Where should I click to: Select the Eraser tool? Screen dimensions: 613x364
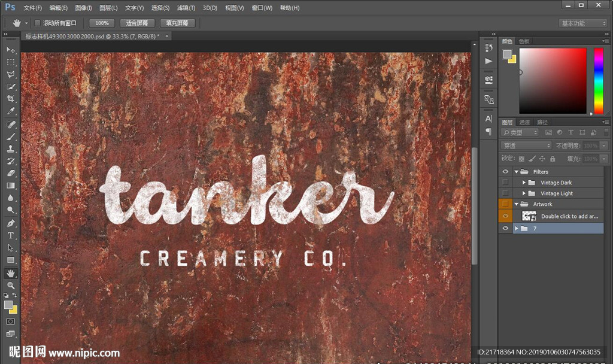point(11,173)
